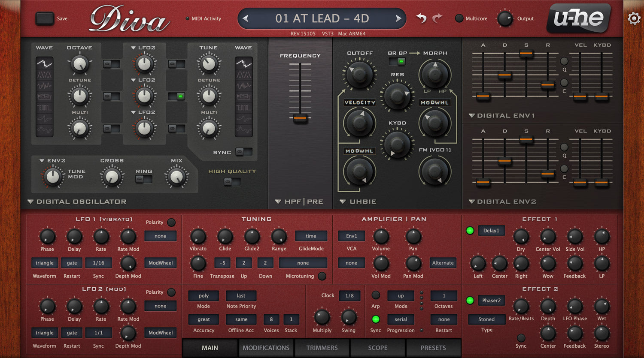
Task: Go to the previous preset arrow
Action: (x=246, y=18)
